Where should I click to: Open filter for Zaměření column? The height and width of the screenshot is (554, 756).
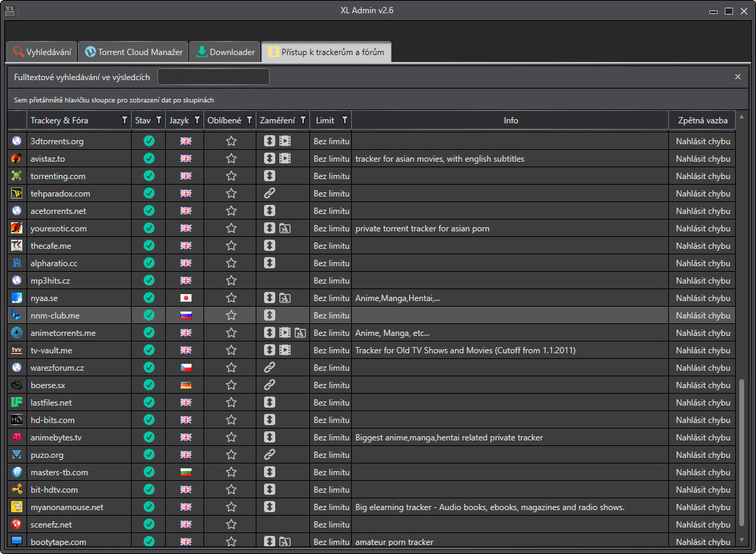[x=303, y=120]
